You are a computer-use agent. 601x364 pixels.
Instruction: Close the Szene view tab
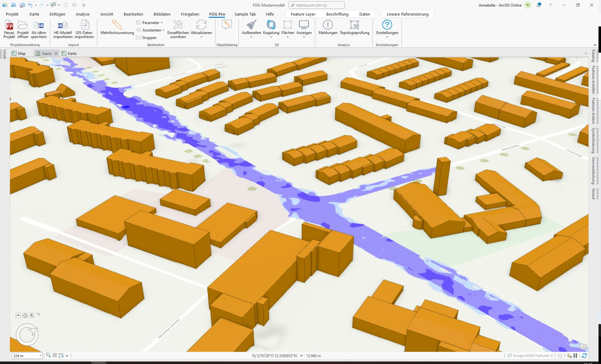[56, 53]
